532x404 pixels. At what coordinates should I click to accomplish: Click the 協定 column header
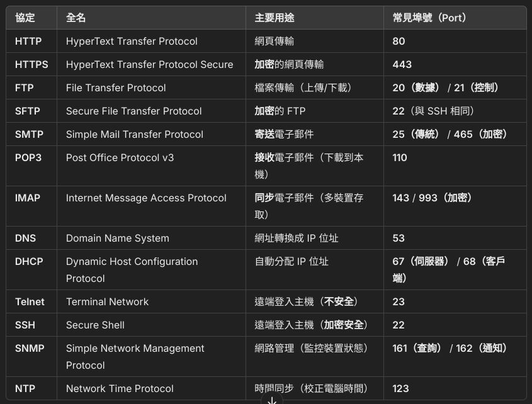click(26, 18)
